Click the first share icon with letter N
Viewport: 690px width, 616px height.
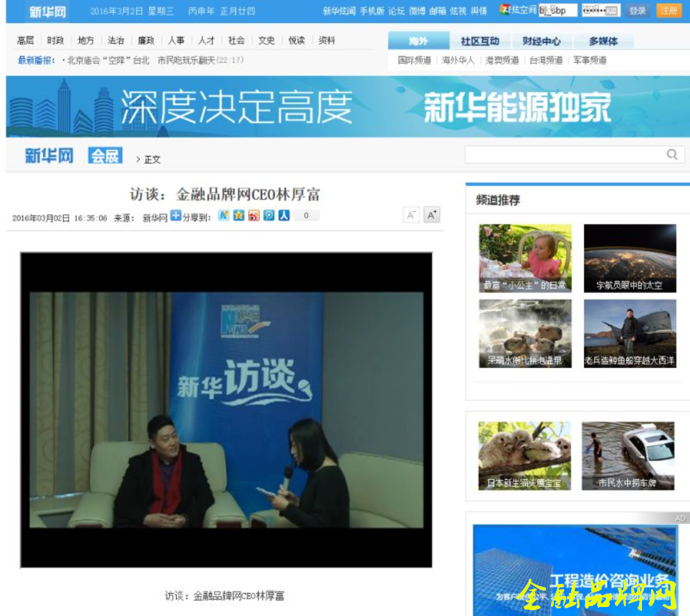223,216
